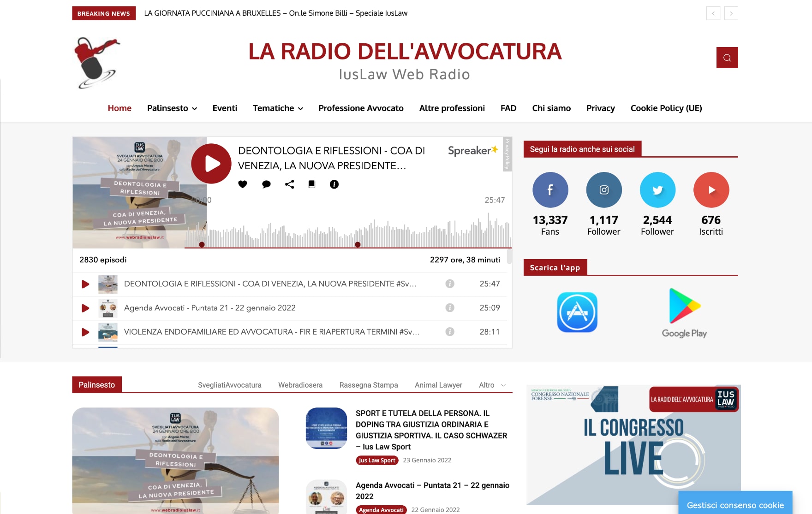812x514 pixels.
Task: Switch to the SvegliatiAvvocatura tab
Action: [x=230, y=385]
